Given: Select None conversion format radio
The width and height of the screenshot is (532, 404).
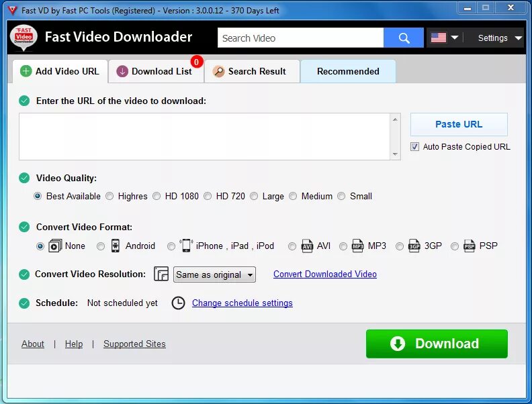Looking at the screenshot, I should 40,246.
